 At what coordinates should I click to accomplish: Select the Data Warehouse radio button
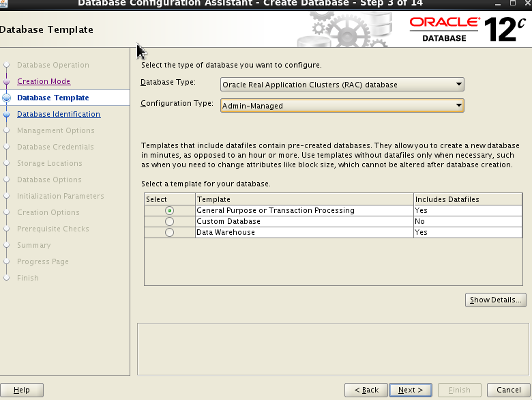(169, 232)
